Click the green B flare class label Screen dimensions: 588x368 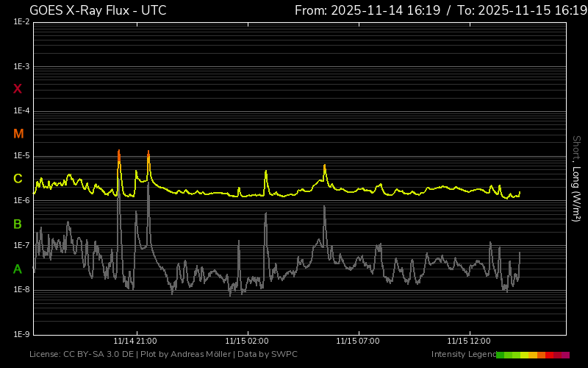pyautogui.click(x=18, y=224)
